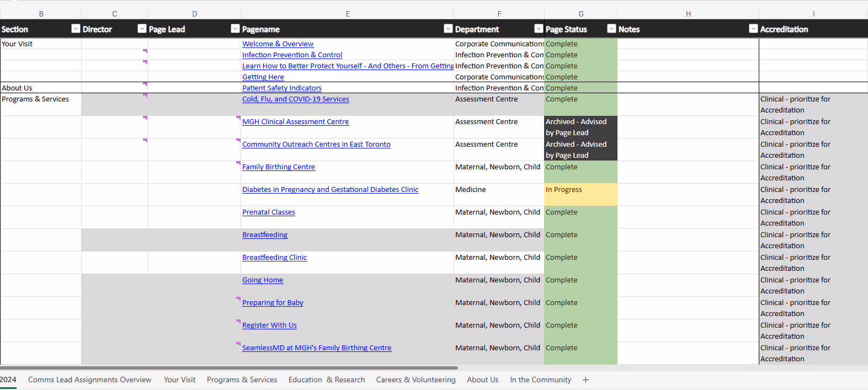
Task: Open the Department filter dropdown
Action: [x=539, y=29]
